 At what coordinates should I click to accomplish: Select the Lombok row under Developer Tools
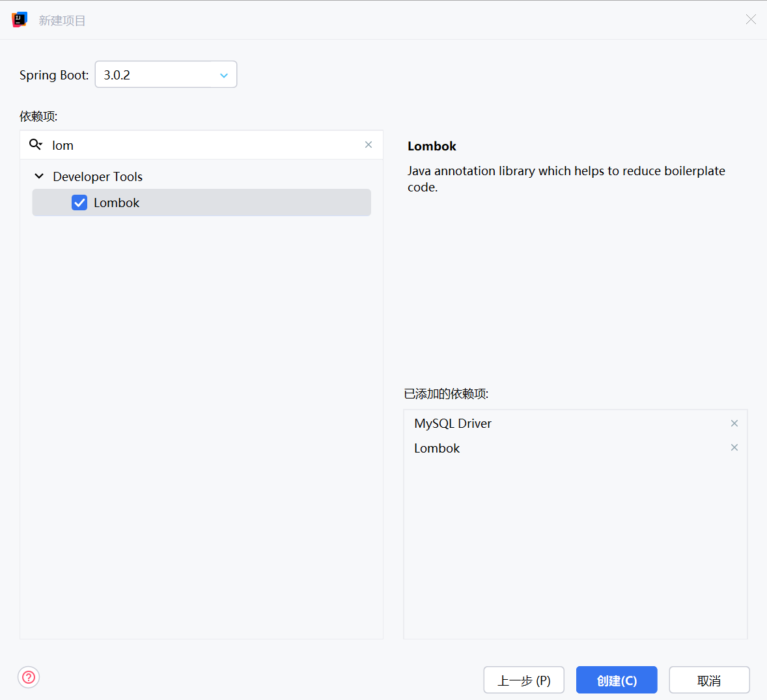(x=202, y=203)
